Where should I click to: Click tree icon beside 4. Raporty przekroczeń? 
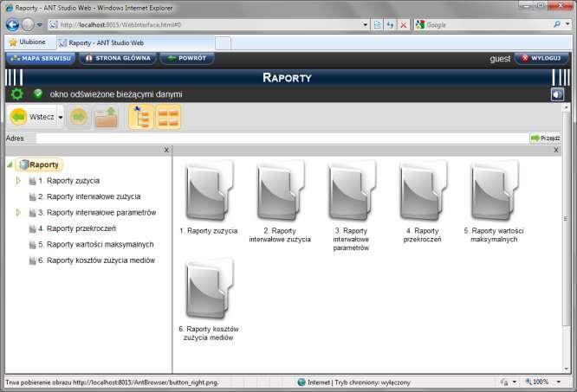[x=32, y=228]
